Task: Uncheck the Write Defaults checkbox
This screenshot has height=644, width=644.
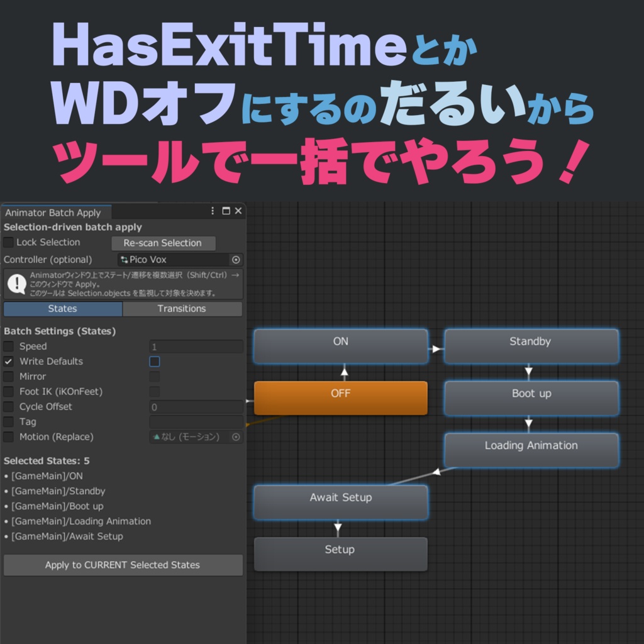Action: (8, 361)
